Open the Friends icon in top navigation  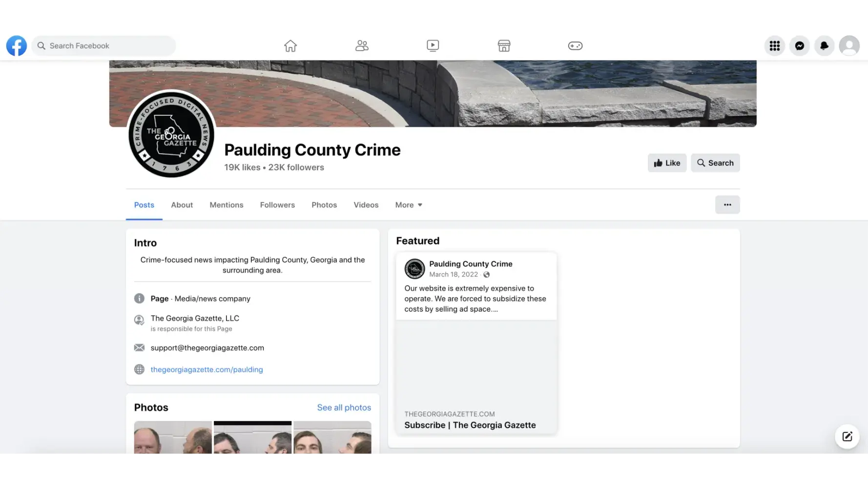click(362, 46)
